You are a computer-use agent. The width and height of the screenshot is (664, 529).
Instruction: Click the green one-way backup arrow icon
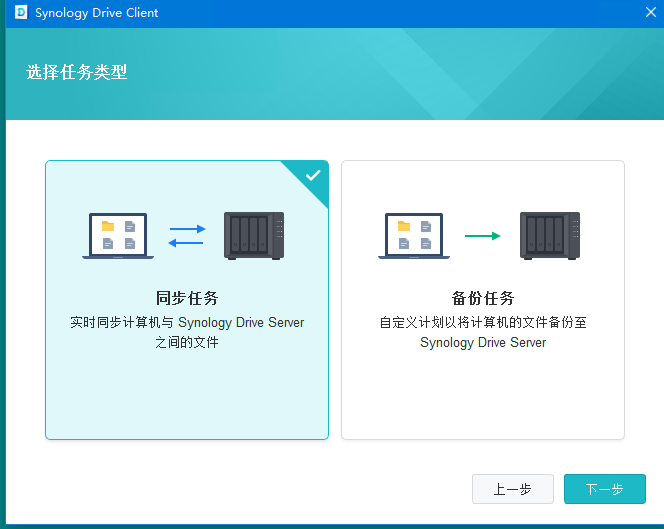coord(483,236)
